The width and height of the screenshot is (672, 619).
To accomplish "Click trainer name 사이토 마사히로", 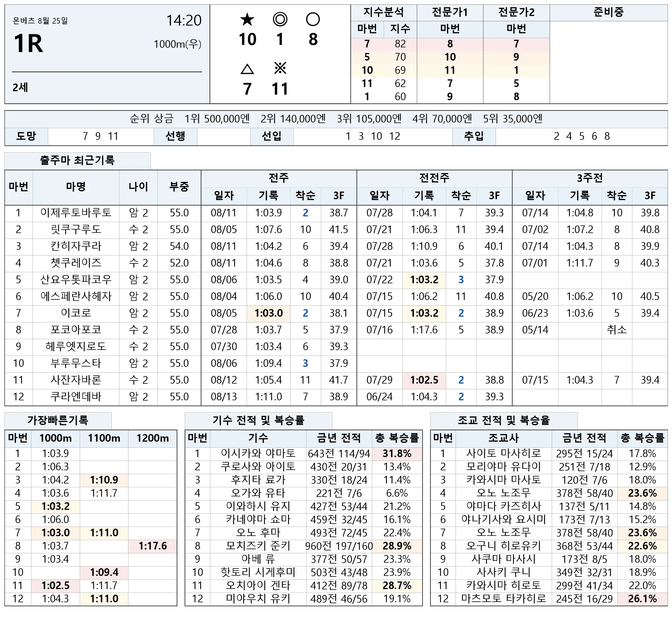I will 504,454.
